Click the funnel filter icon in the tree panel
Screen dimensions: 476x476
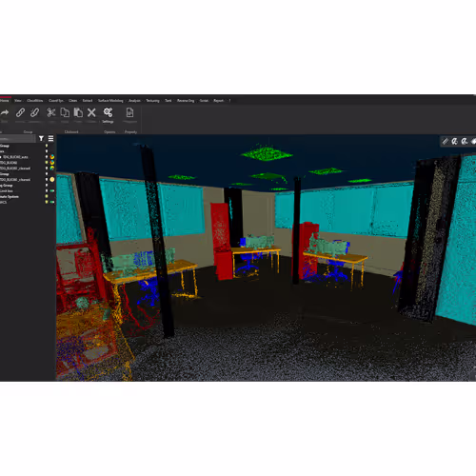pos(41,138)
